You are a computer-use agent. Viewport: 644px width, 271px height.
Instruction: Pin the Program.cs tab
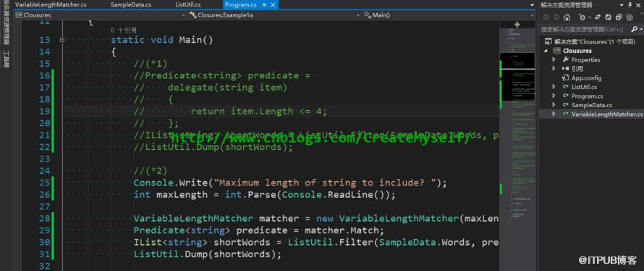click(x=264, y=4)
